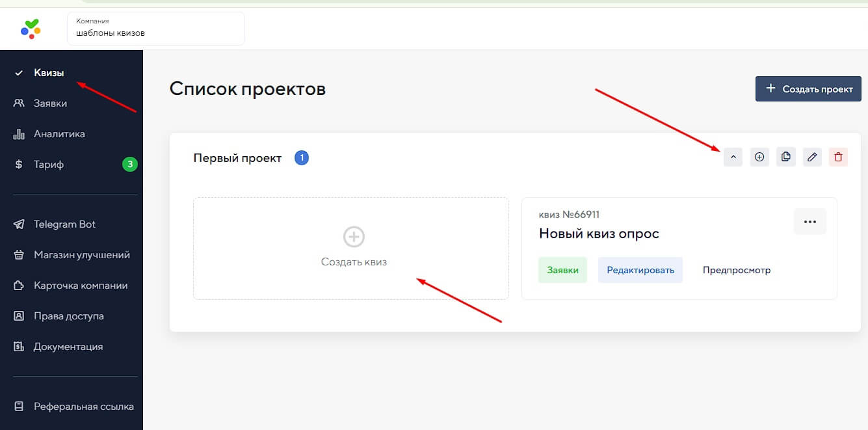Click the duplicate project icon
The width and height of the screenshot is (868, 430).
[785, 157]
